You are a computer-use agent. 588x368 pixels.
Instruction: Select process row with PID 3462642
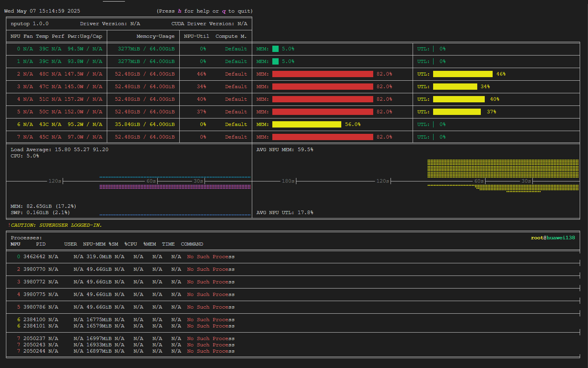[x=293, y=257]
